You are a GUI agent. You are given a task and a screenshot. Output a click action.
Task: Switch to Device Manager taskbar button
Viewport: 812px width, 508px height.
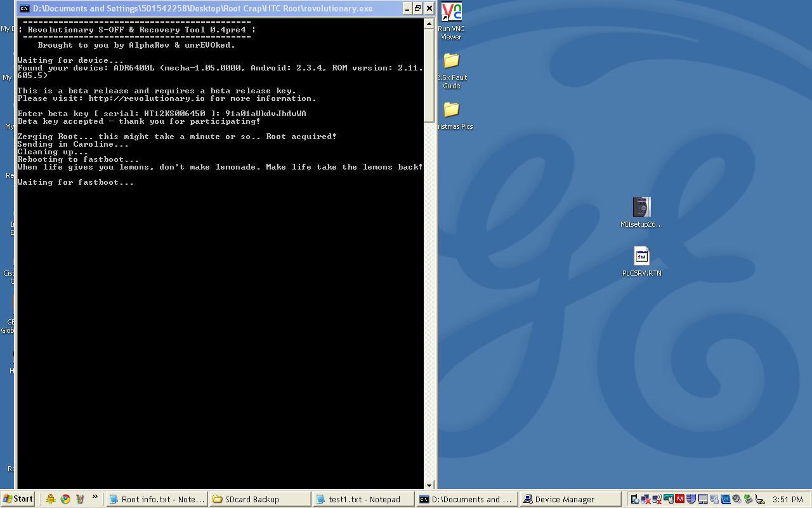point(569,499)
